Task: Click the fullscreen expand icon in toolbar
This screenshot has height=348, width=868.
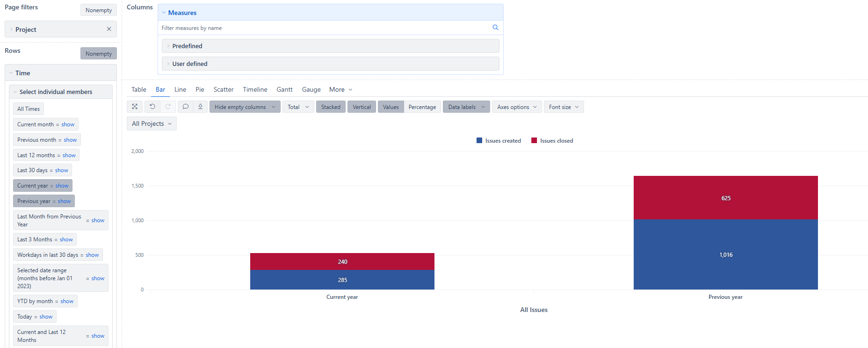Action: (x=135, y=107)
